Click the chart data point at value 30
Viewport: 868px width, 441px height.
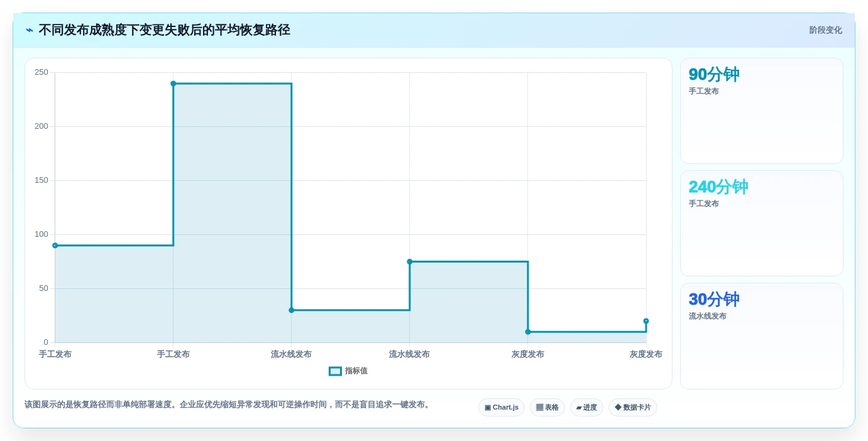point(292,310)
